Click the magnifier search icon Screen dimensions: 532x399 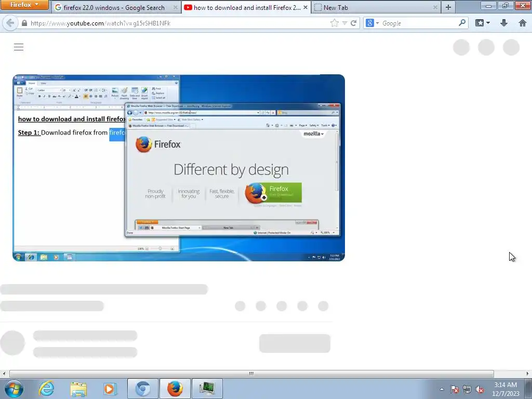(x=462, y=23)
